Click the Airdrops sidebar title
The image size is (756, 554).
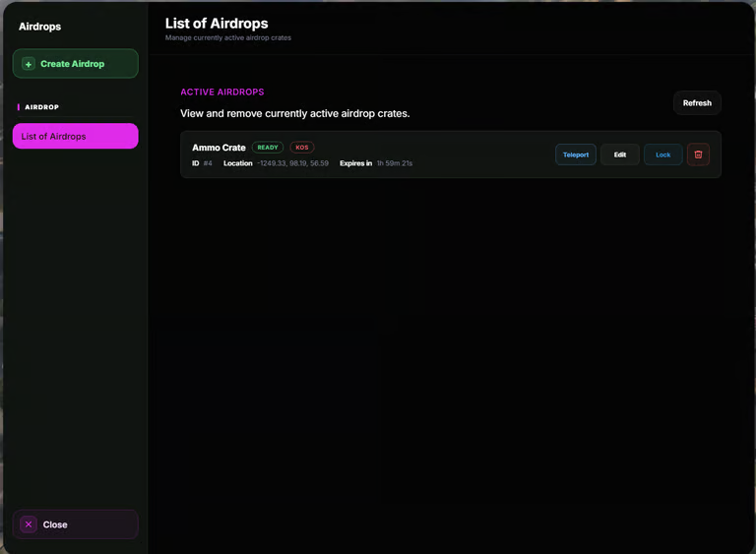click(x=39, y=27)
